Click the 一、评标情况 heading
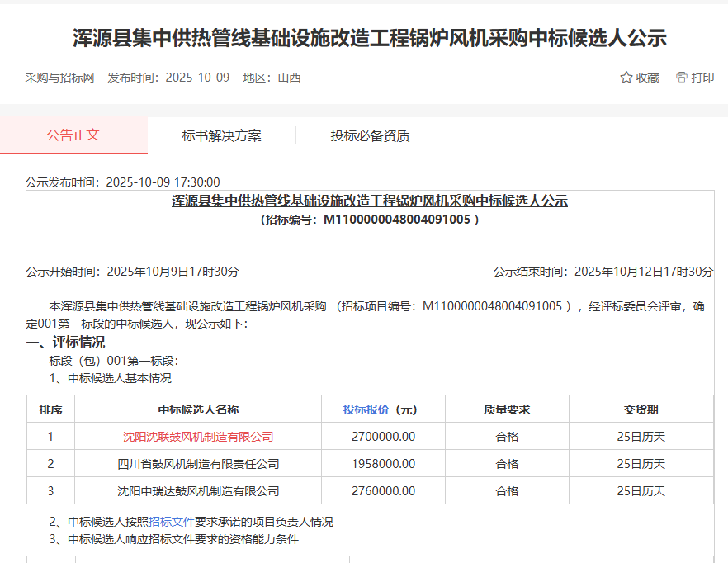This screenshot has width=728, height=563. click(x=65, y=343)
